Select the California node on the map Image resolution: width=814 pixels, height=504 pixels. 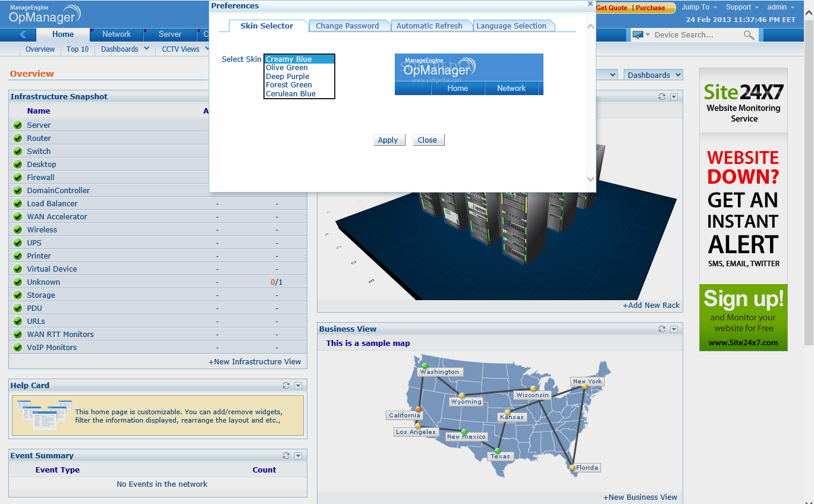(x=419, y=409)
